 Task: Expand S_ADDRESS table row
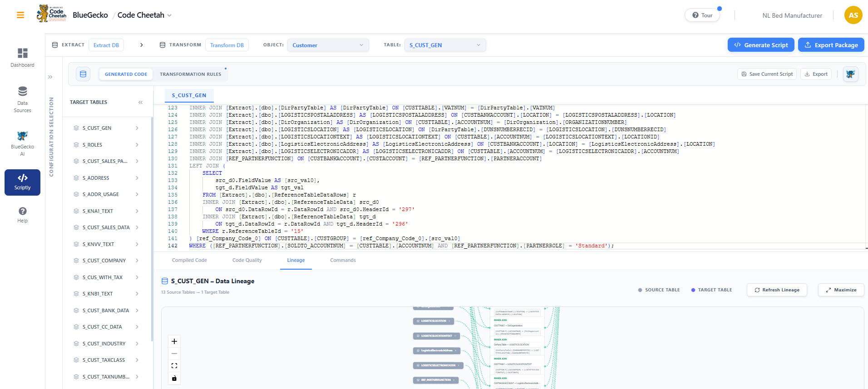point(137,178)
